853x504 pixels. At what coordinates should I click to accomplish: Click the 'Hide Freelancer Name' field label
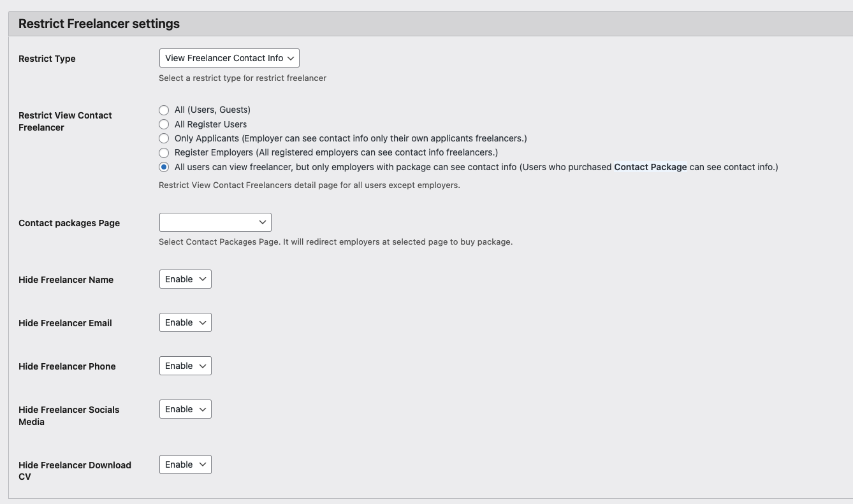(66, 280)
